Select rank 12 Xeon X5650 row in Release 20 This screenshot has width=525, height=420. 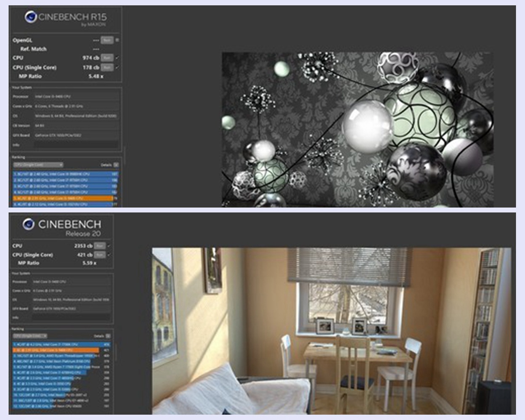[61, 406]
